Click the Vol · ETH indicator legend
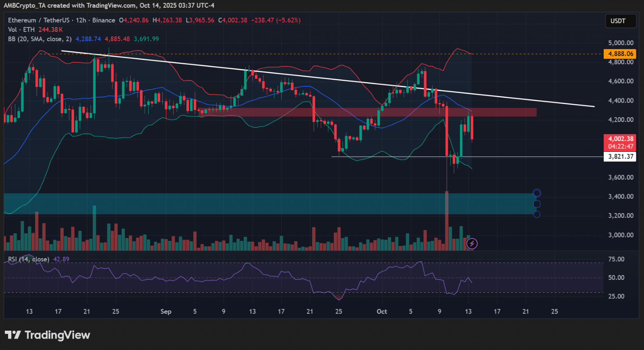 point(21,29)
